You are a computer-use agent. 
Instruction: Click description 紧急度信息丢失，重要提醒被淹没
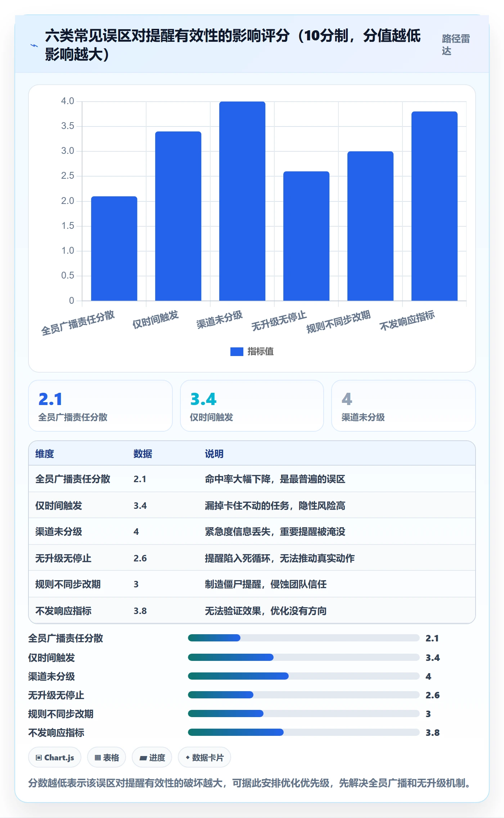[275, 532]
